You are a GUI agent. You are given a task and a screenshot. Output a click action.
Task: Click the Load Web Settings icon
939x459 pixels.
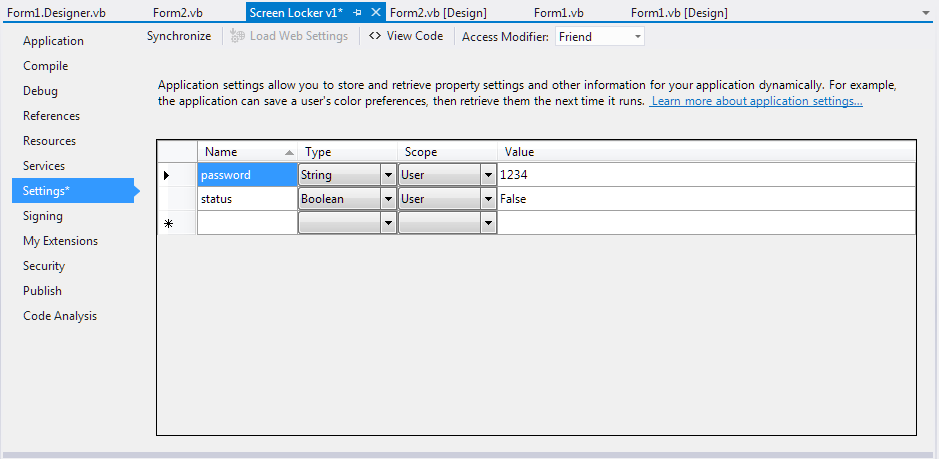coord(237,36)
